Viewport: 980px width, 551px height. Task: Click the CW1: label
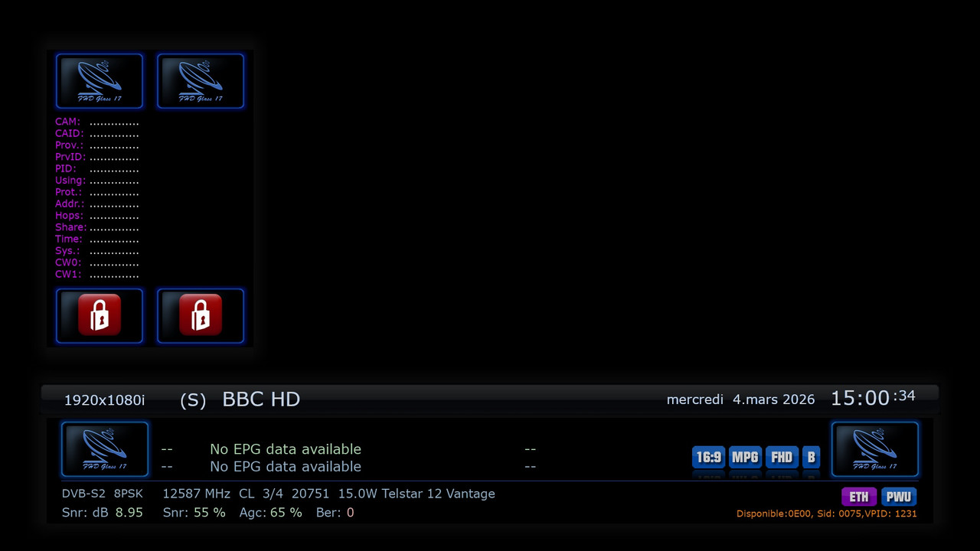pyautogui.click(x=68, y=274)
